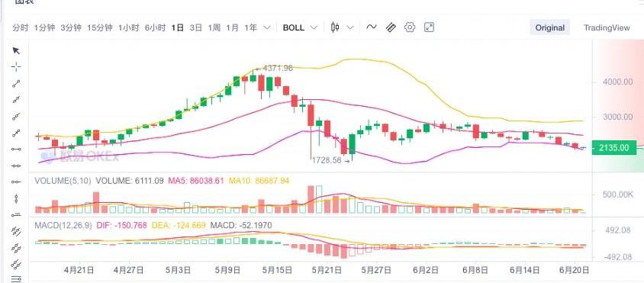Switch to TradingView chart mode

pos(607,27)
